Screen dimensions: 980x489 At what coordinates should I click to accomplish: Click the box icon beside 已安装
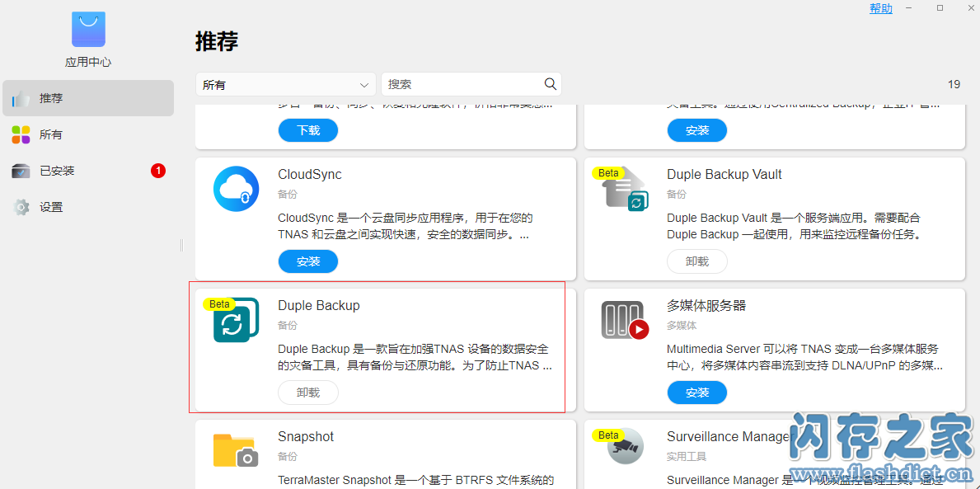coord(21,171)
